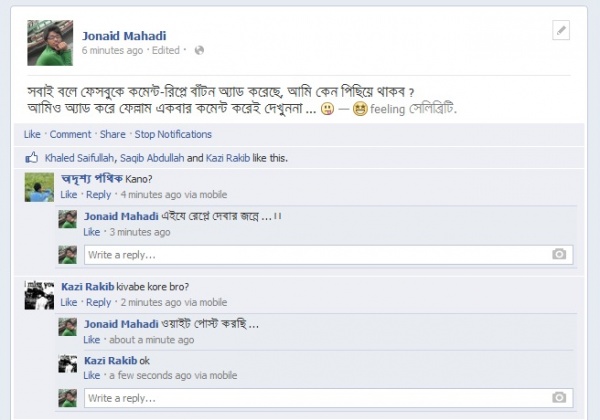Image resolution: width=600 pixels, height=420 pixels.
Task: Open the post edit pencil menu
Action: coord(561,31)
